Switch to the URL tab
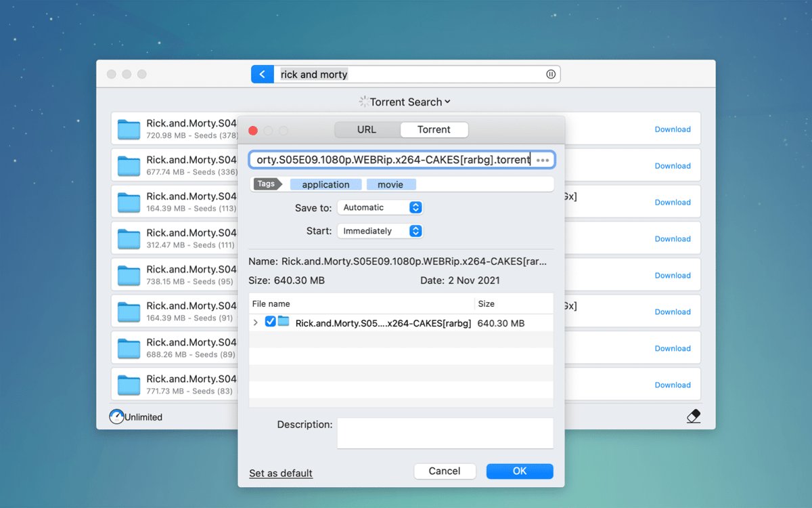This screenshot has height=508, width=812. tap(367, 129)
